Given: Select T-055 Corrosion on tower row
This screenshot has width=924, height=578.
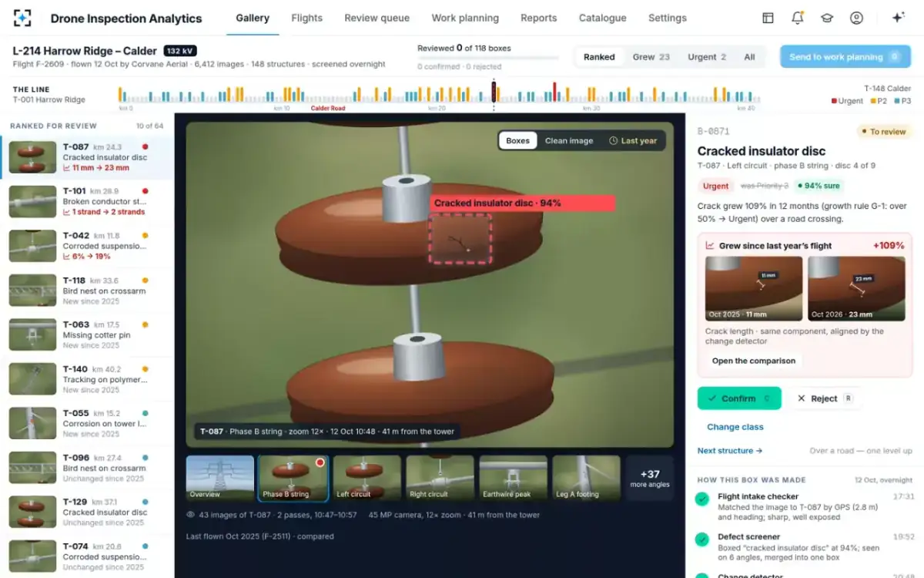Looking at the screenshot, I should point(87,424).
